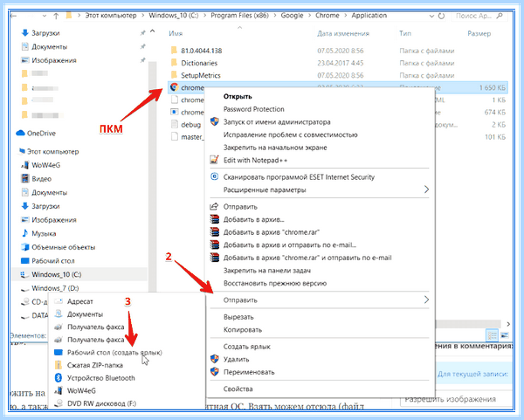Select the ESET scan shield icon
The image size is (524, 420).
pyautogui.click(x=214, y=176)
